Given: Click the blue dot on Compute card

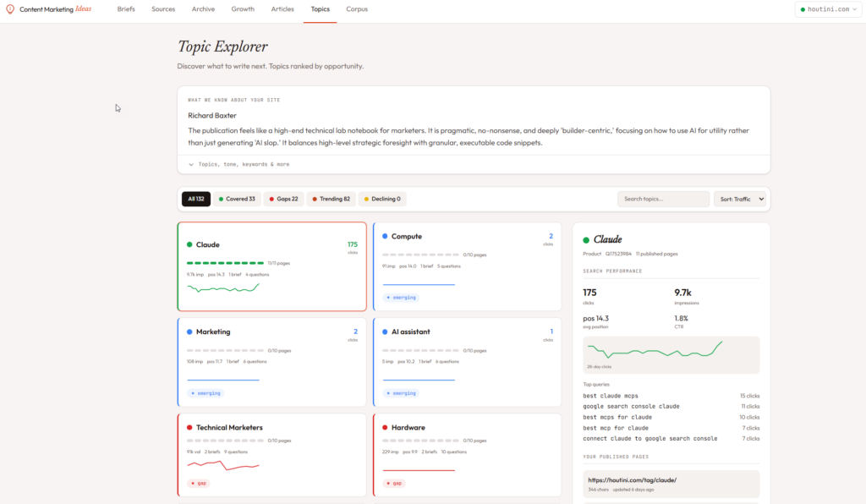Looking at the screenshot, I should click(386, 237).
